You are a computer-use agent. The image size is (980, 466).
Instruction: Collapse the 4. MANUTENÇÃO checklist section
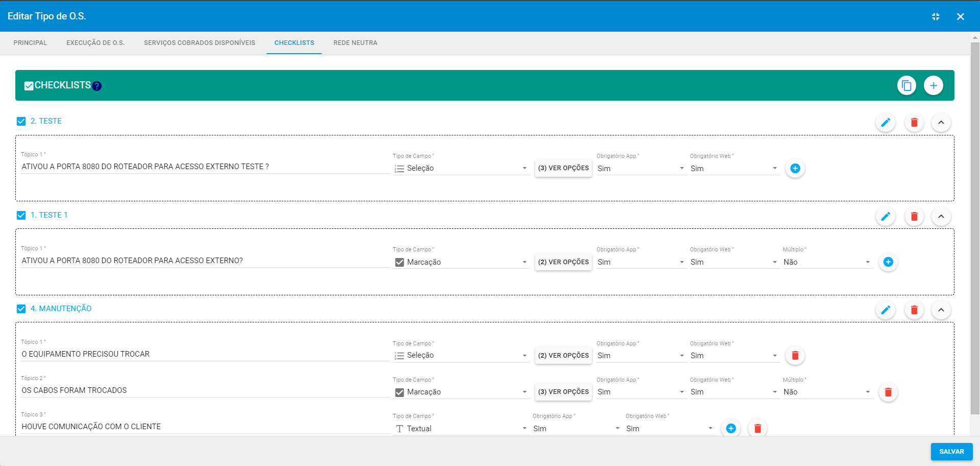(941, 310)
